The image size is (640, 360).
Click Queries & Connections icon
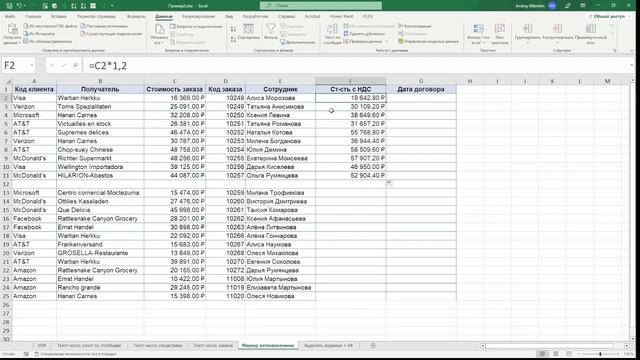(173, 27)
